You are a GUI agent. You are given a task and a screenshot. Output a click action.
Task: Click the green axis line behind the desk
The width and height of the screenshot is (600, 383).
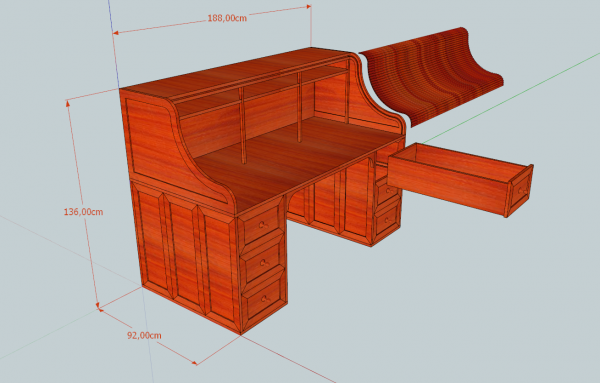point(509,96)
